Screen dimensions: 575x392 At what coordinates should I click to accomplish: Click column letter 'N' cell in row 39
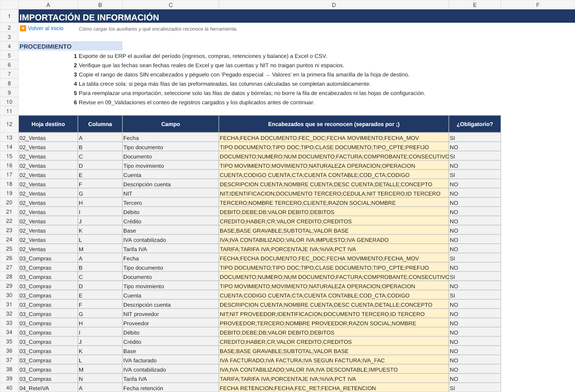coord(100,379)
